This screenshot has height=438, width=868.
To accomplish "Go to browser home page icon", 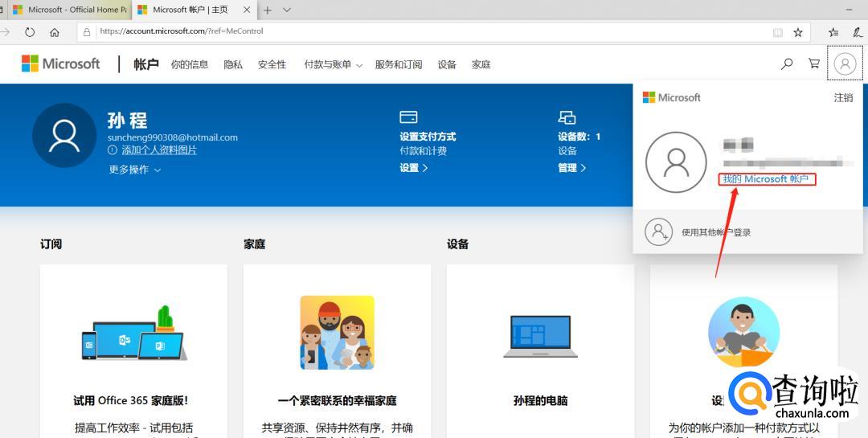I will pyautogui.click(x=55, y=32).
